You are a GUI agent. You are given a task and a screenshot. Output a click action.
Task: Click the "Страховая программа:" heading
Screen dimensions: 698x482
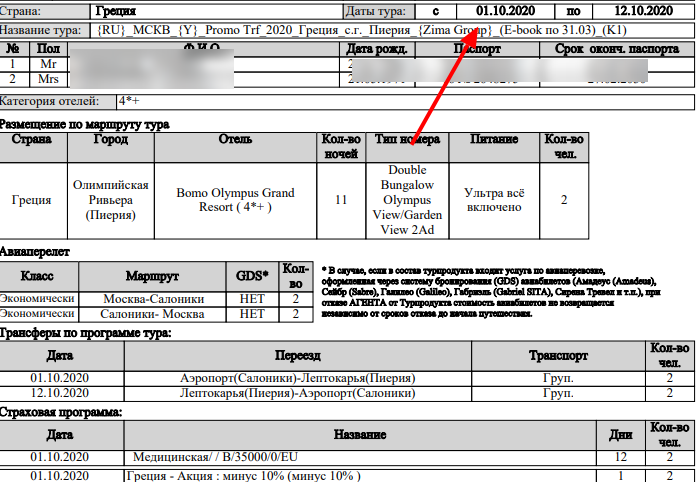click(61, 412)
